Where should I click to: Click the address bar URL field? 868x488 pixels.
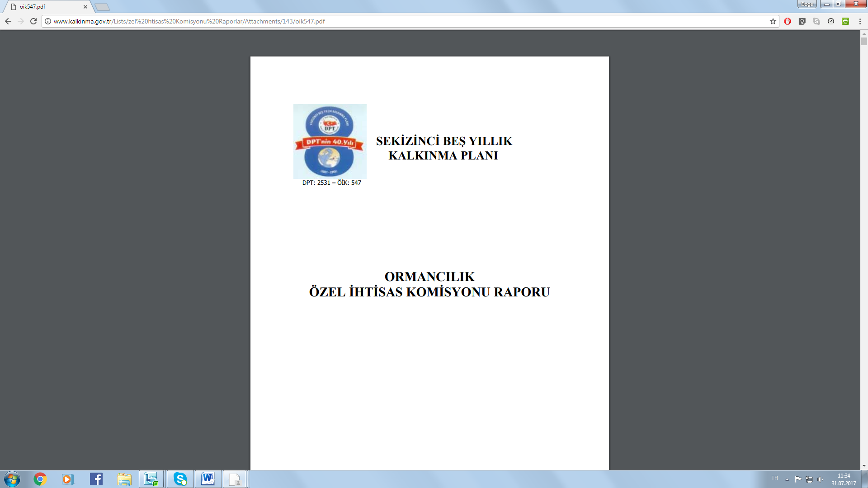407,21
